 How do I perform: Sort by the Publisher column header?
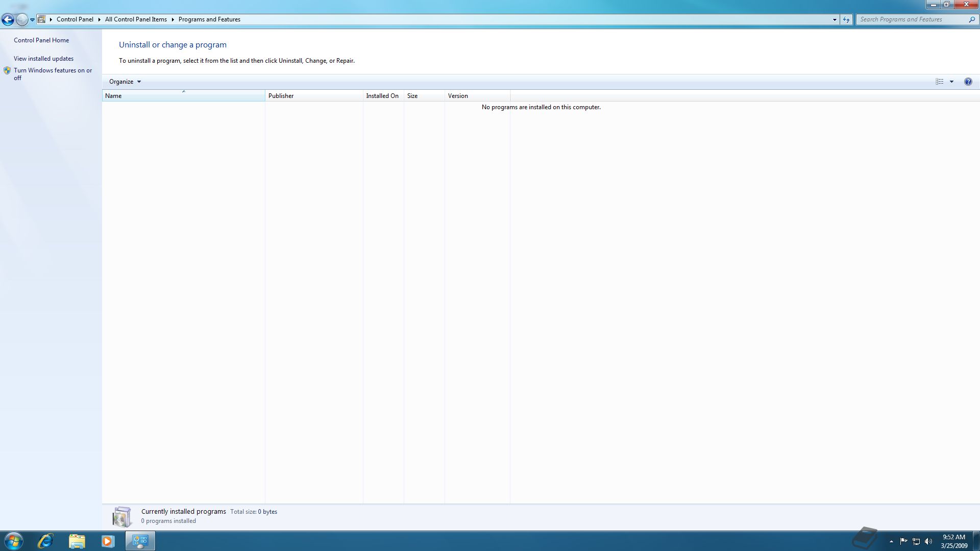314,96
